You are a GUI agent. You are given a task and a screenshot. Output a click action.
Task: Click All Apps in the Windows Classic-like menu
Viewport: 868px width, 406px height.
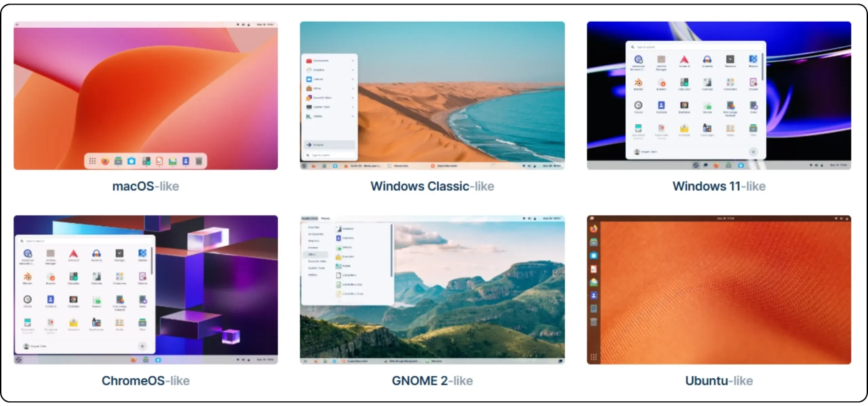tap(330, 145)
